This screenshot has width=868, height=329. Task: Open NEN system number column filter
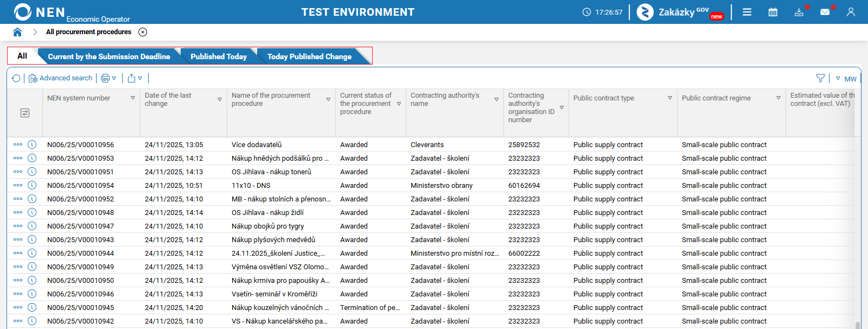133,98
